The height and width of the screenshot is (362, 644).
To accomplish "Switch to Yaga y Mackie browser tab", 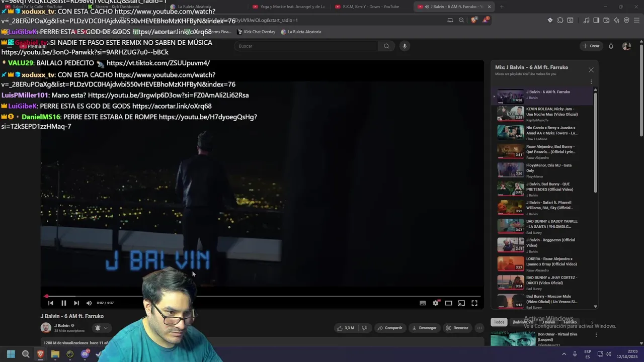I will coord(289,7).
